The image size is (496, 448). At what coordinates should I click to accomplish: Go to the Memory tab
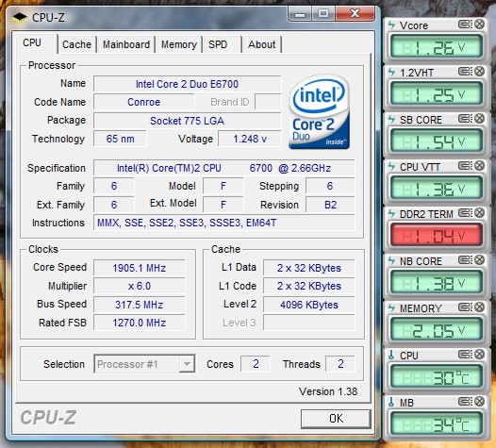click(x=179, y=44)
